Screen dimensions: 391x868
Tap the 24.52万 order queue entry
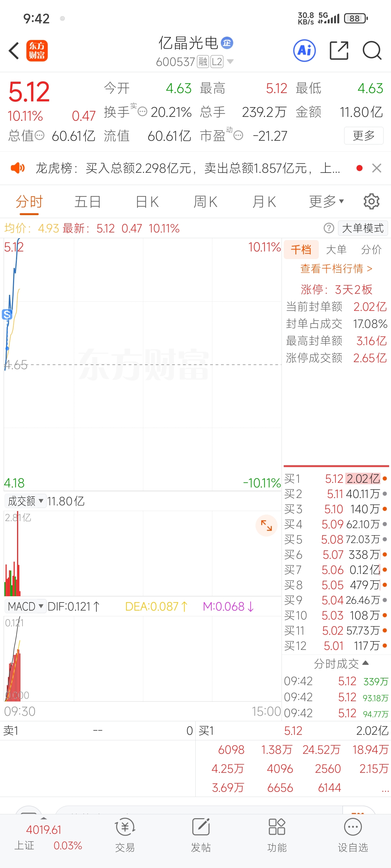[x=321, y=749]
